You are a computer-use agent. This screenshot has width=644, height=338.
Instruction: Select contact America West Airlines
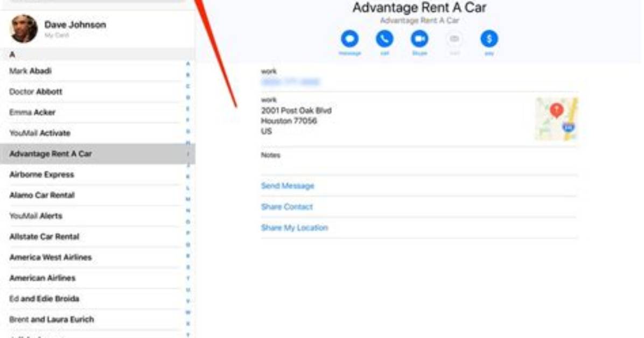coord(97,257)
